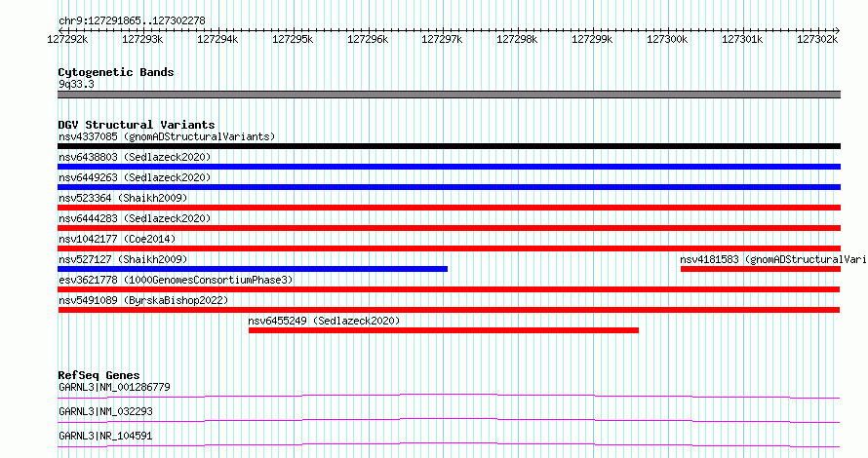
Task: Open the esv3621778 1000GenomesConsortiumPhase3 label
Action: point(176,280)
